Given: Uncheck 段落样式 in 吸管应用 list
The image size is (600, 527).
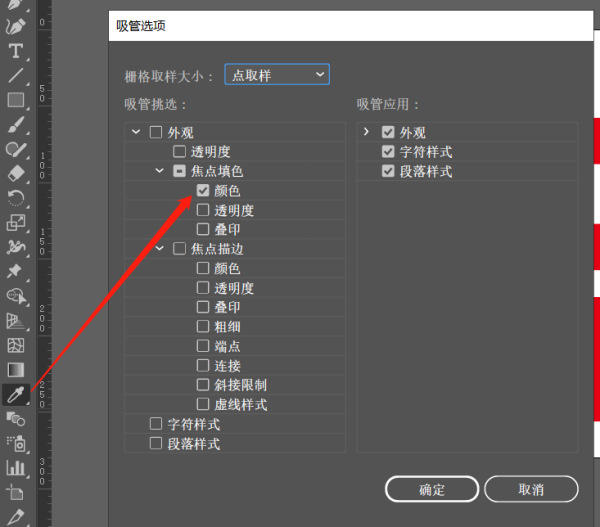Looking at the screenshot, I should 388,171.
